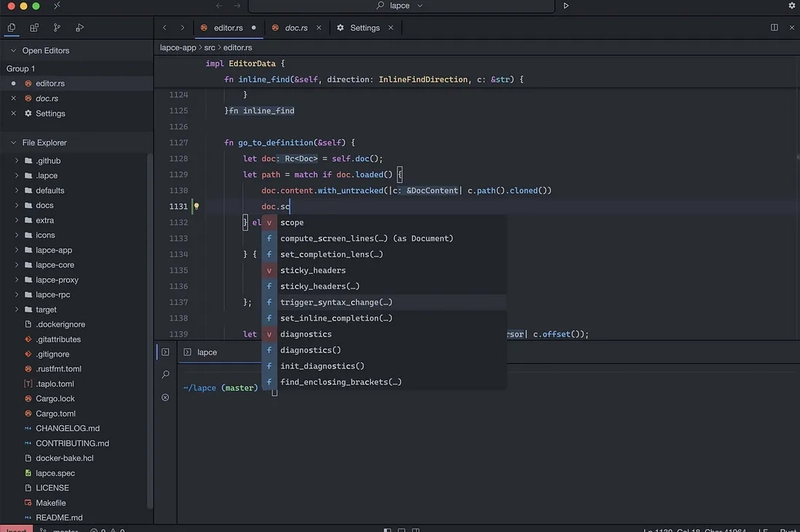Open the search icon in bottom panel
The image size is (800, 532).
165,374
